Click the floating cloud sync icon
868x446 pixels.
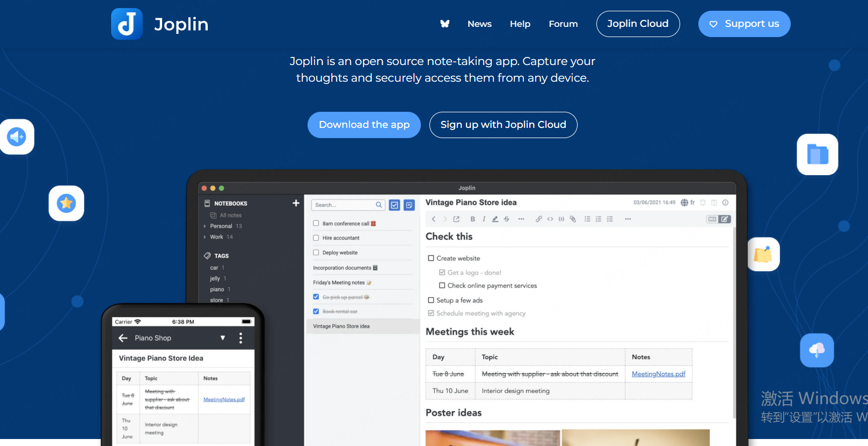pyautogui.click(x=817, y=350)
